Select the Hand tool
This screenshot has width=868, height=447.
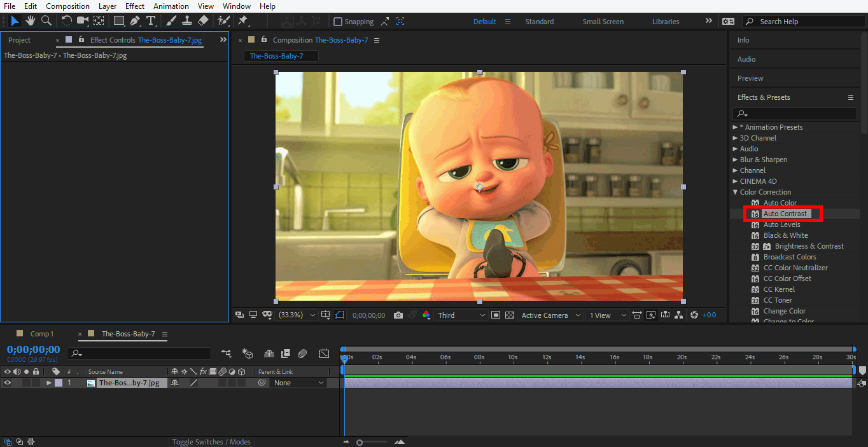30,21
